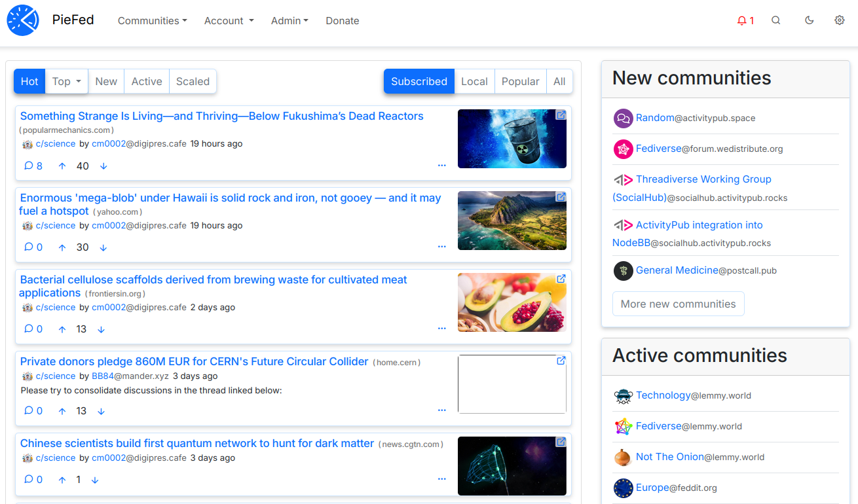Click the search magnifier icon
The image size is (858, 504).
(775, 20)
